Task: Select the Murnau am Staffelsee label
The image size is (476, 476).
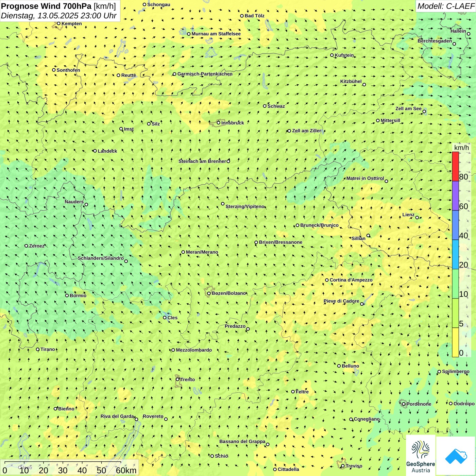Action: pos(216,34)
